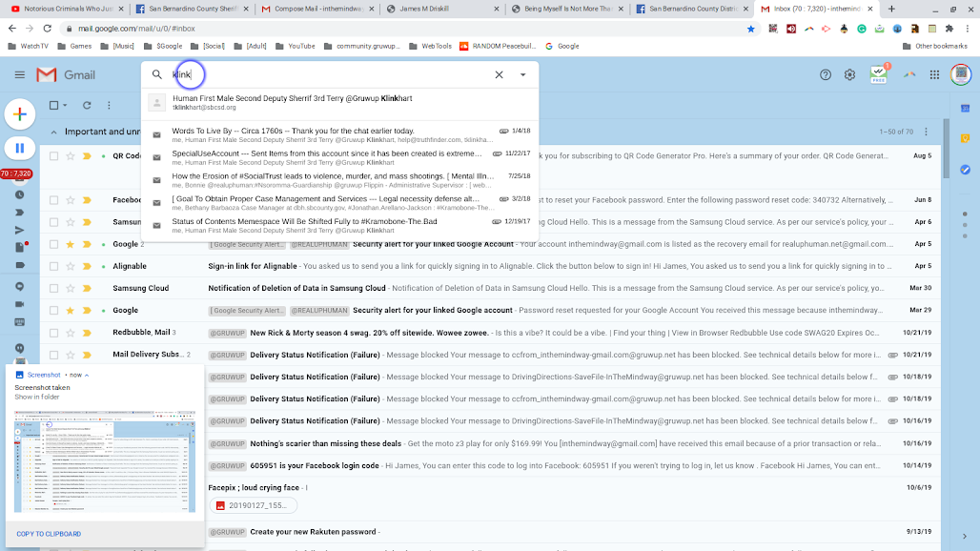The height and width of the screenshot is (551, 980).
Task: Unstar the Google Apr 5 email
Action: (70, 244)
